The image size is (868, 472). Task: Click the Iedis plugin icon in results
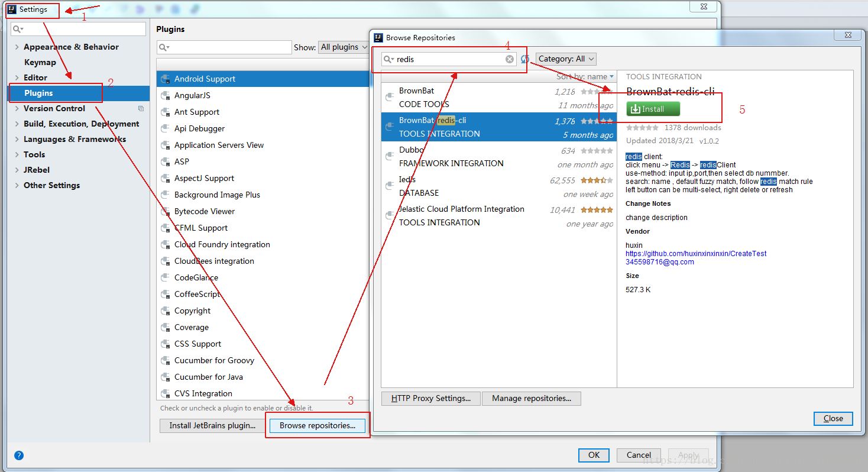[x=390, y=186]
